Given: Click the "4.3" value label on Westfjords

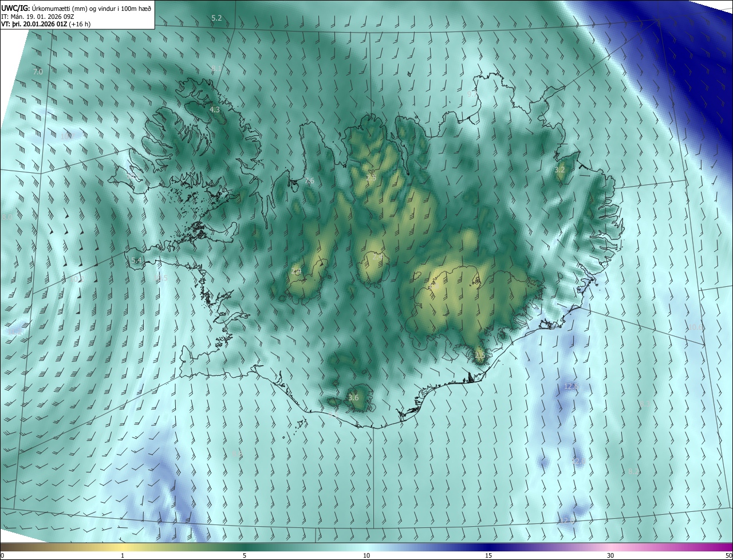Looking at the screenshot, I should pyautogui.click(x=215, y=109).
